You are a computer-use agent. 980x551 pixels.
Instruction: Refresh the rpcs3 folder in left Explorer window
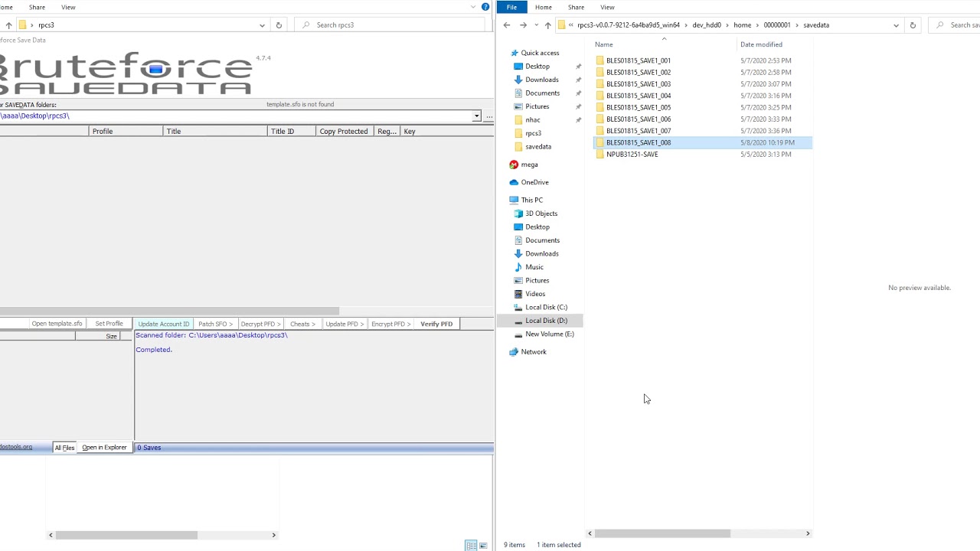coord(279,25)
